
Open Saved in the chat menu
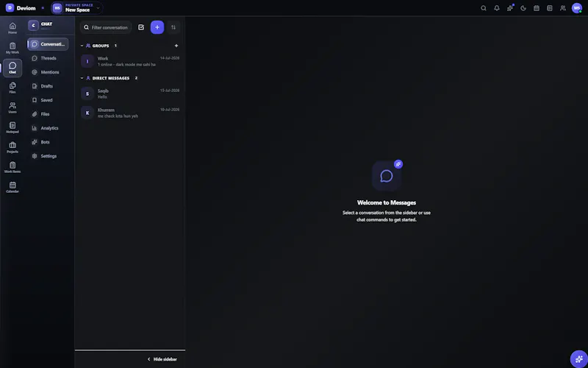pyautogui.click(x=48, y=100)
